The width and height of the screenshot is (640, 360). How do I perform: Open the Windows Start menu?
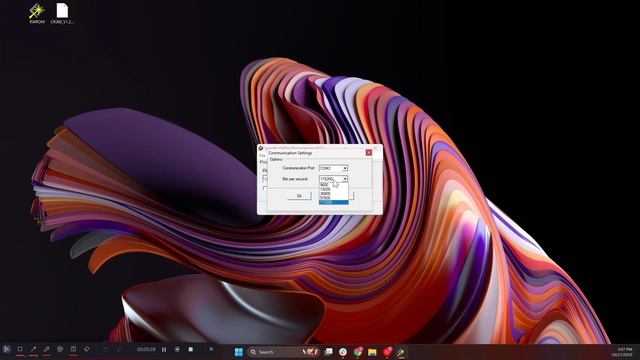point(239,351)
